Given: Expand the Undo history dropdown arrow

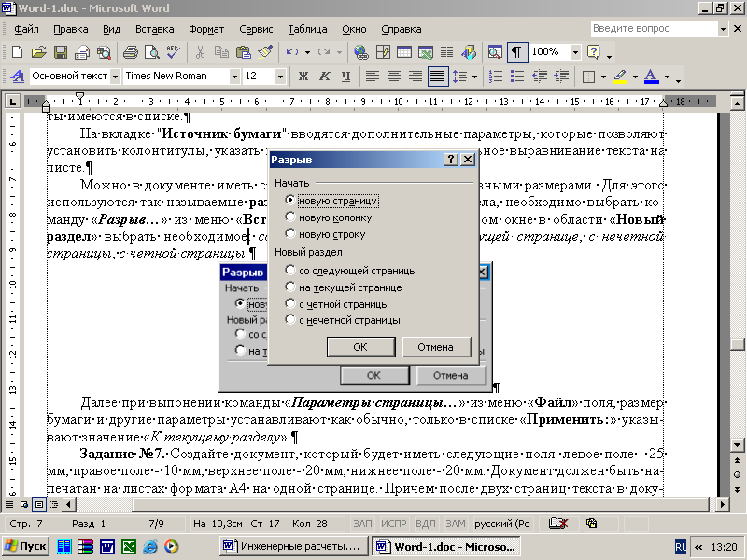Looking at the screenshot, I should tap(307, 52).
